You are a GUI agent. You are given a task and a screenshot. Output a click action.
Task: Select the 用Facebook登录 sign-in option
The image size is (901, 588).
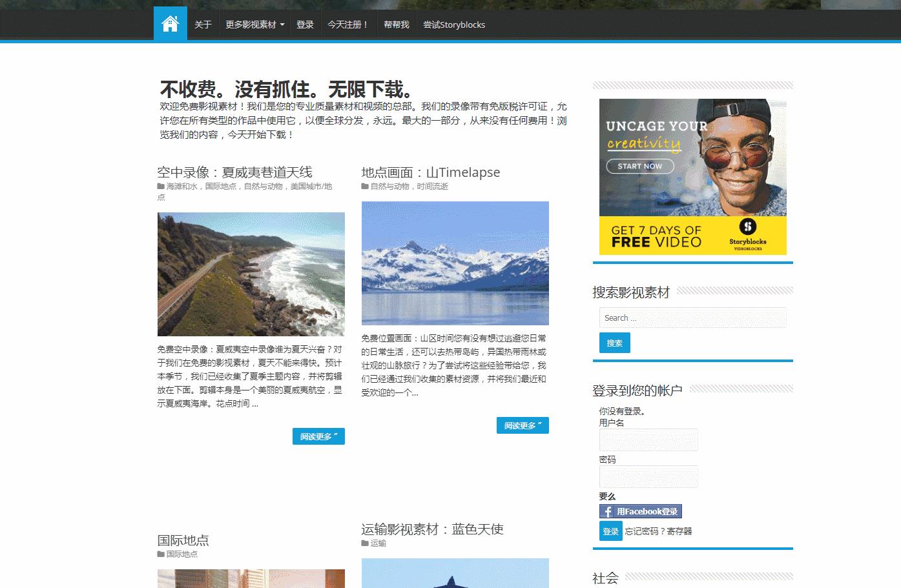click(641, 511)
